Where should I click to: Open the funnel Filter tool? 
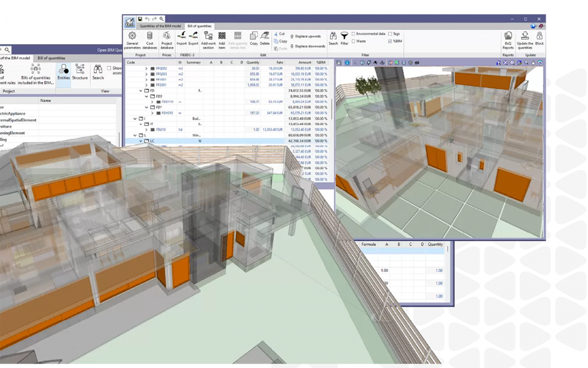click(x=344, y=38)
